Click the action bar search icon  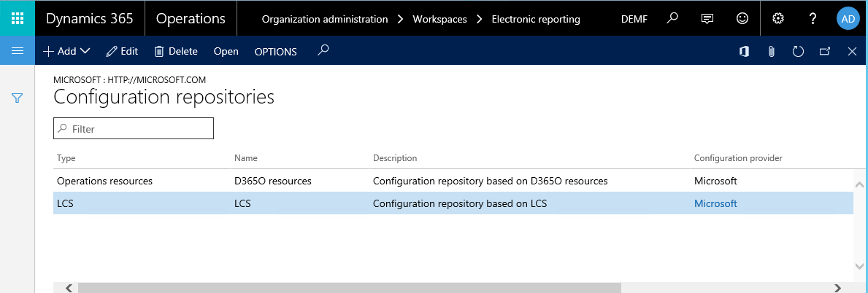coord(323,51)
